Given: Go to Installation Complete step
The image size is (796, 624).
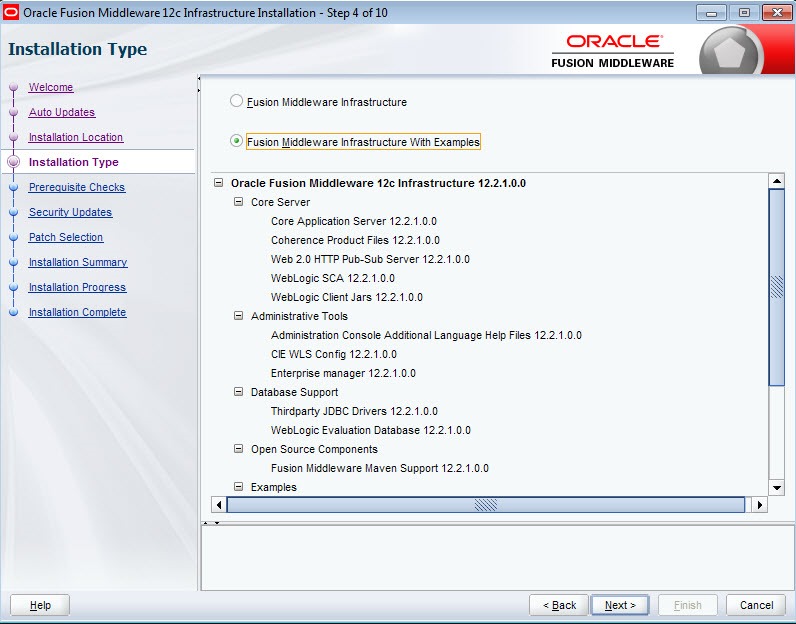Looking at the screenshot, I should [x=77, y=312].
